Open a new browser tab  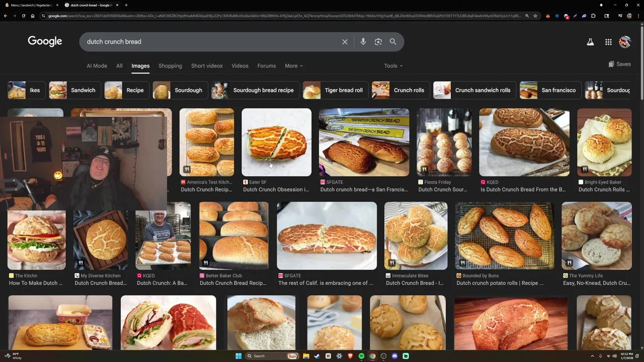126,5
